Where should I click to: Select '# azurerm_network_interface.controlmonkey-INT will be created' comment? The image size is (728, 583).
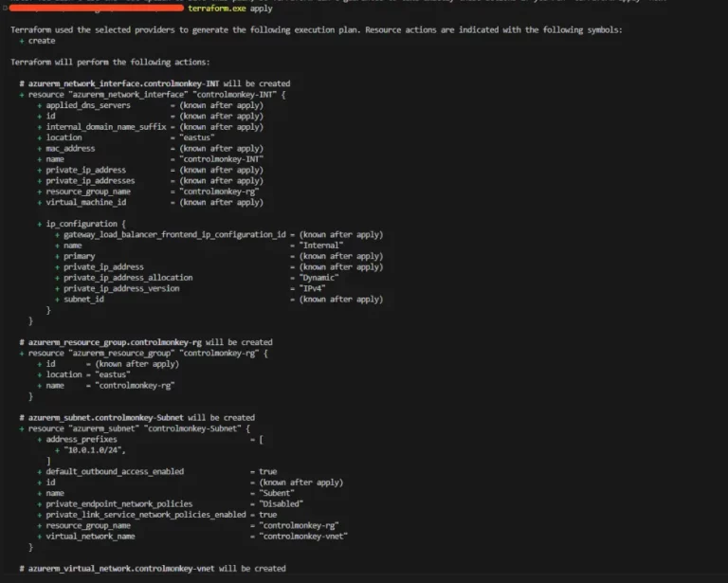[155, 83]
